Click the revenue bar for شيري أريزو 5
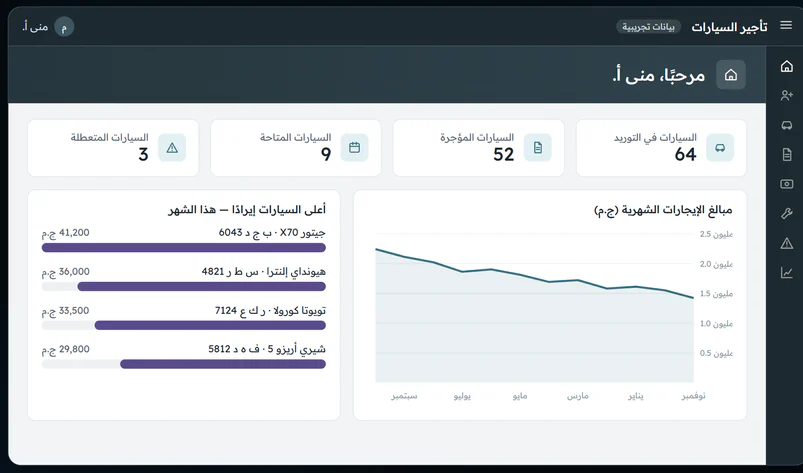Screen dimensions: 803x473 pyautogui.click(x=223, y=364)
